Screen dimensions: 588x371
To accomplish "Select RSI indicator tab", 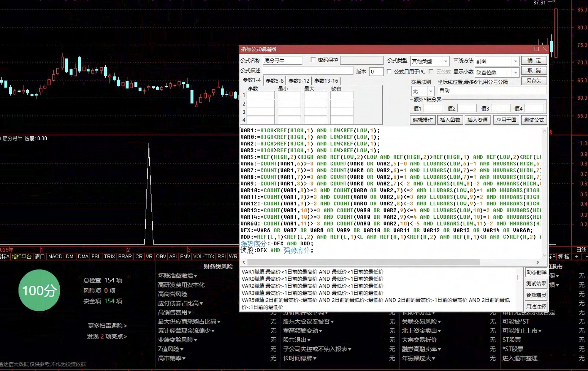I will tap(221, 257).
